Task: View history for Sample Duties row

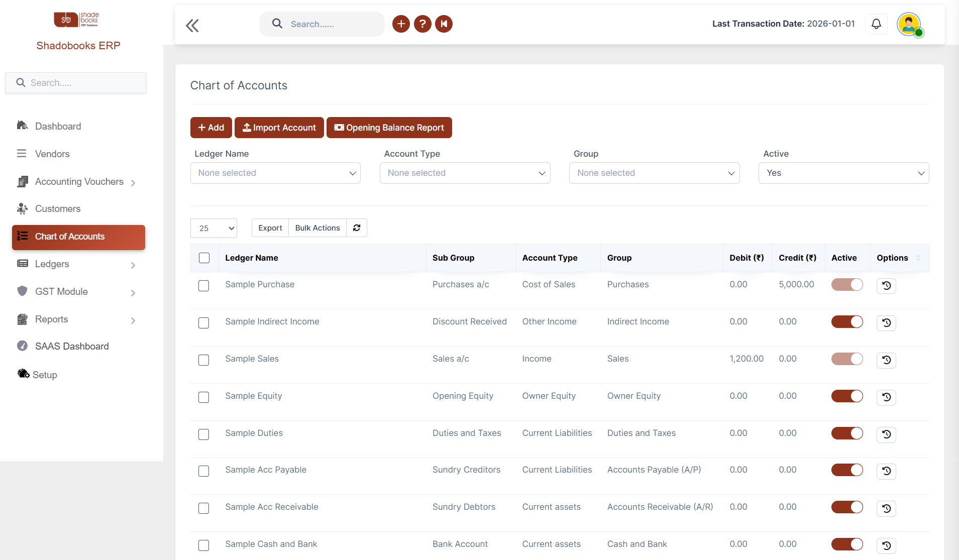Action: coord(887,434)
